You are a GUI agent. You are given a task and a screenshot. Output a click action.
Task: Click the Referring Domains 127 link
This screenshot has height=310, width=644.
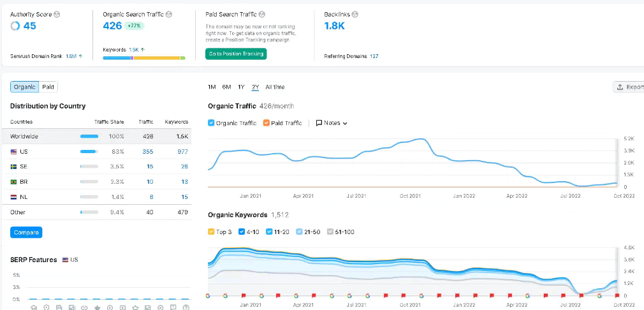(374, 57)
